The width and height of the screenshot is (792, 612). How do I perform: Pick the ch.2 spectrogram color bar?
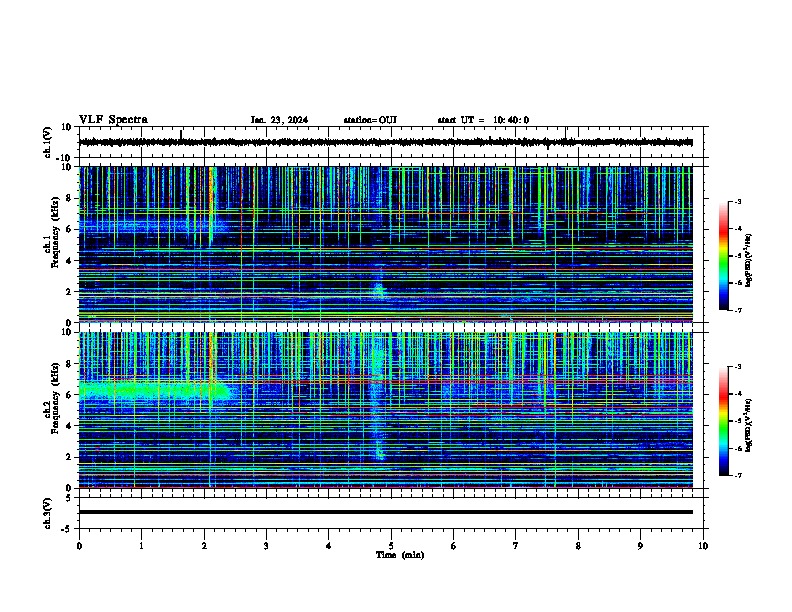point(723,421)
